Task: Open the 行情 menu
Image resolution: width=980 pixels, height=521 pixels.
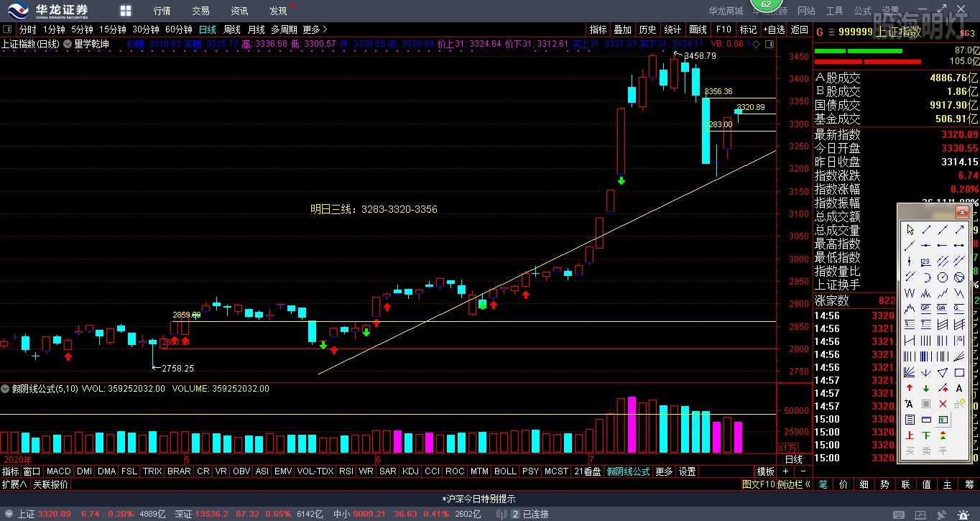Action: tap(162, 11)
